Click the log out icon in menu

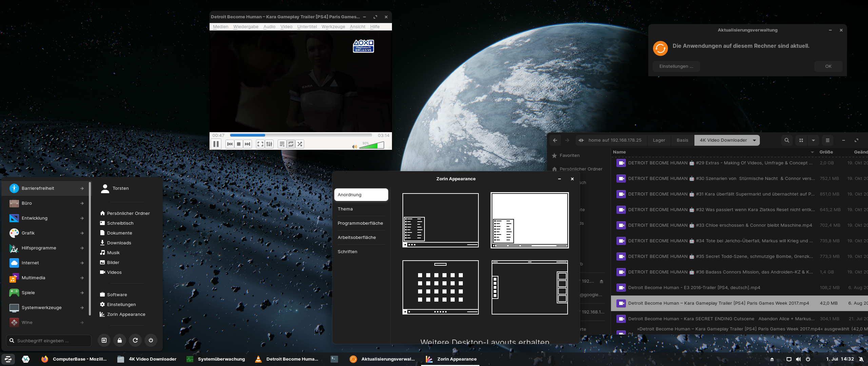104,340
